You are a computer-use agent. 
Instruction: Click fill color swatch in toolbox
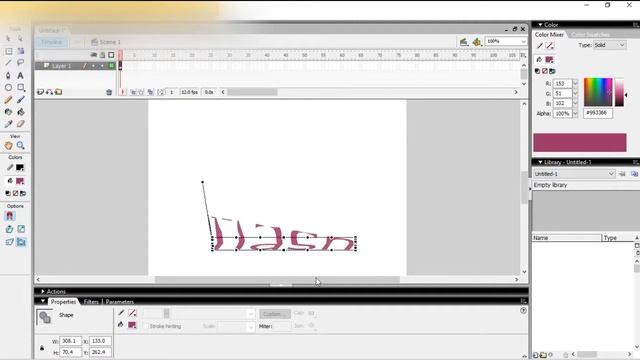[x=20, y=181]
